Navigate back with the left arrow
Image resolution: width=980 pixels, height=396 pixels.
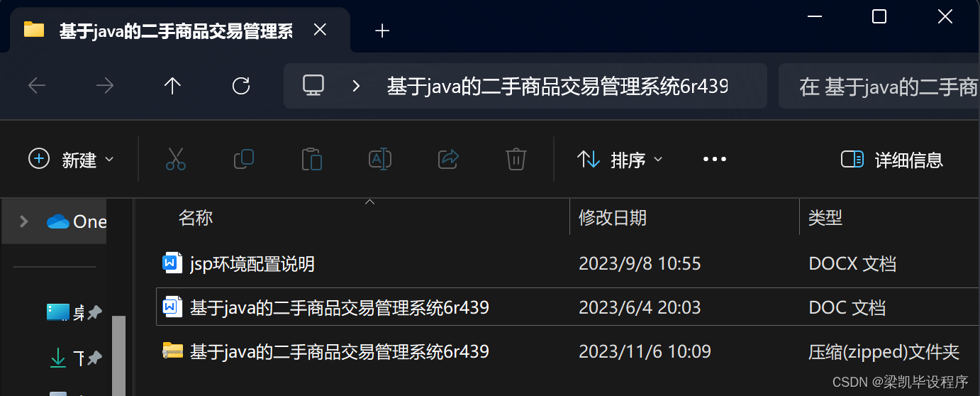pos(37,87)
